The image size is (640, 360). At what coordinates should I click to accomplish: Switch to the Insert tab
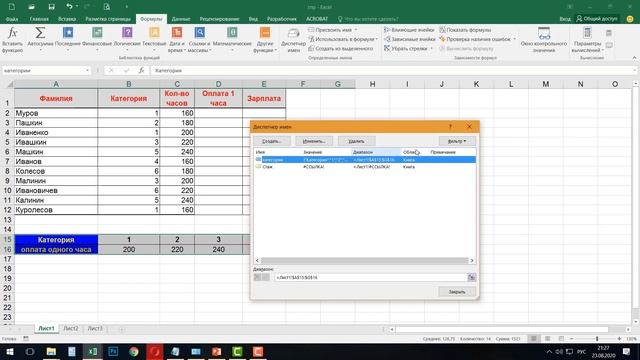67,19
